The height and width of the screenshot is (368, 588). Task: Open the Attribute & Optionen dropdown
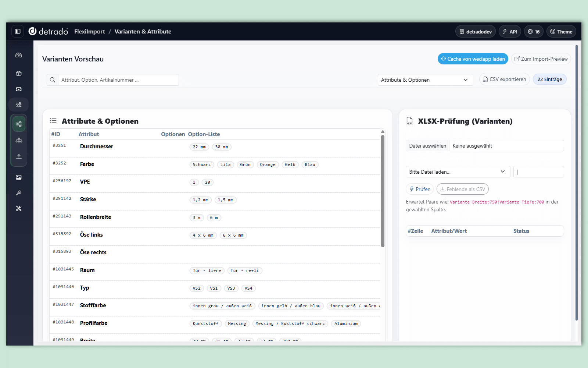[424, 80]
